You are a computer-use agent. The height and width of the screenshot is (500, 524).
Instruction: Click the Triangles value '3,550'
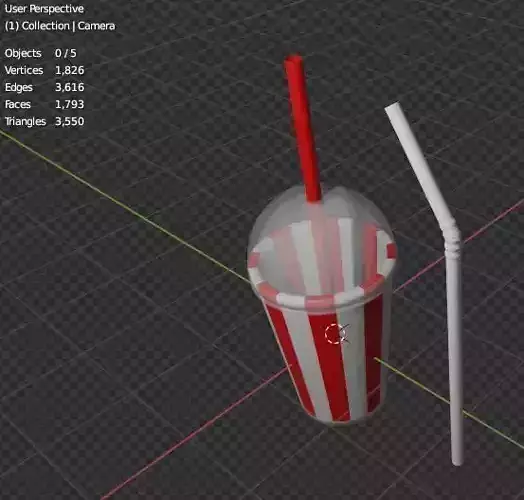(x=70, y=121)
